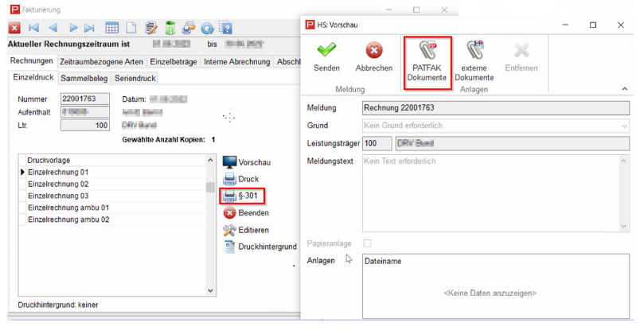Add externe Dokumente attachment
644x330 pixels.
pos(478,52)
